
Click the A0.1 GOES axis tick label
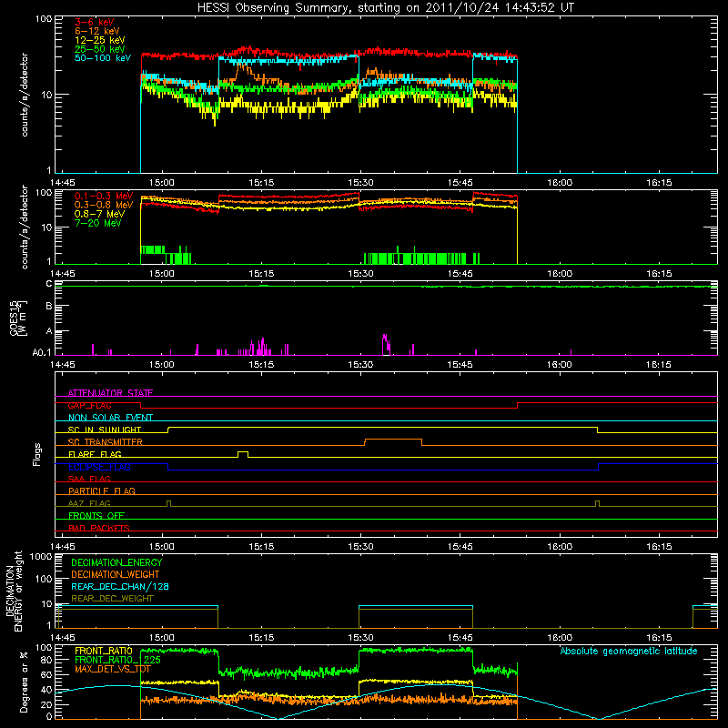(x=42, y=352)
